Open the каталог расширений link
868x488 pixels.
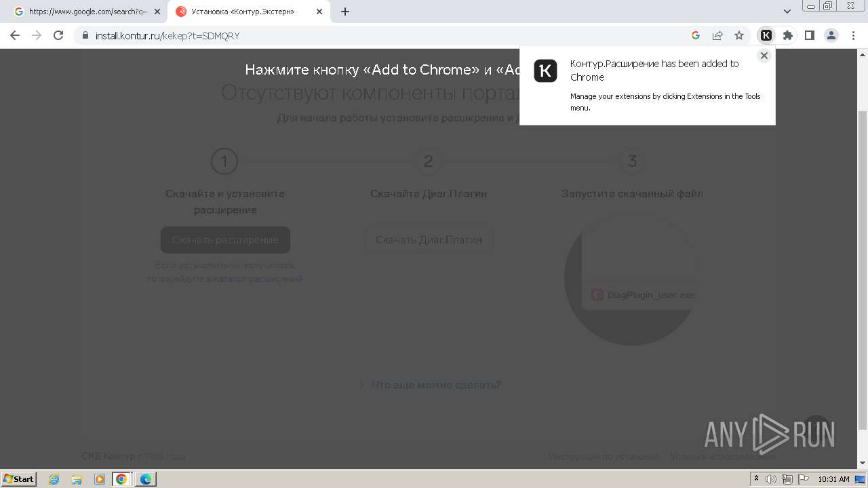click(258, 279)
